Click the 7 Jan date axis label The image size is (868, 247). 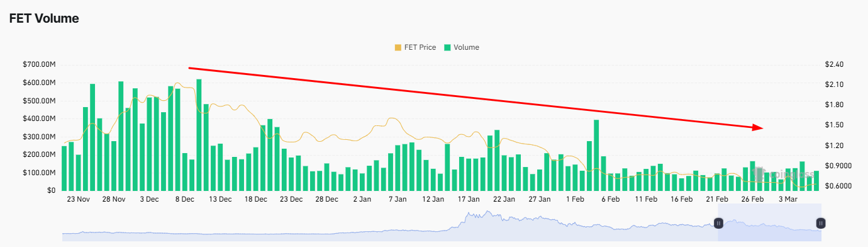coord(398,199)
